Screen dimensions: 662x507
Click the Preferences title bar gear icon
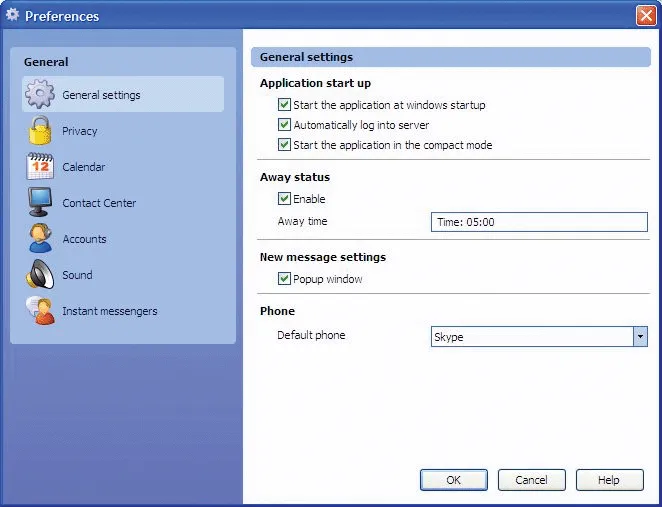[12, 15]
